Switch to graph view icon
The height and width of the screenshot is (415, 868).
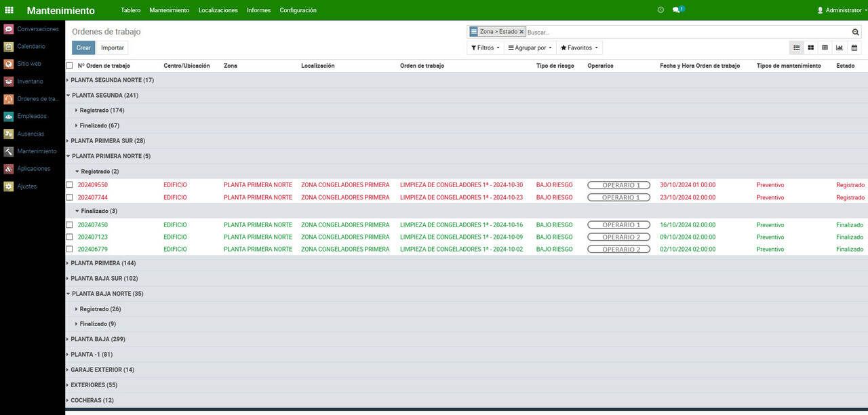coord(840,47)
